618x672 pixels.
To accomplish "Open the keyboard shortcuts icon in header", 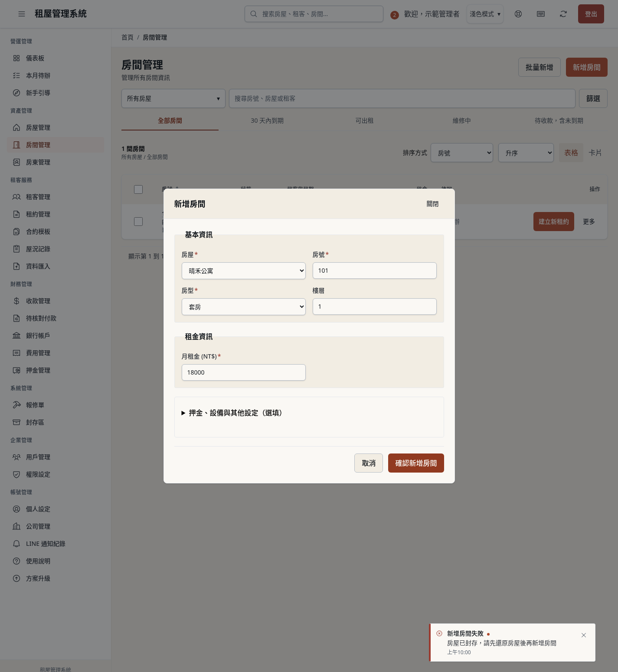I will pyautogui.click(x=541, y=14).
